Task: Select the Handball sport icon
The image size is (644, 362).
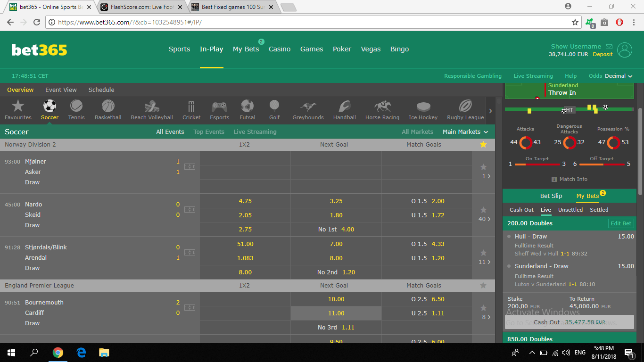Action: [x=345, y=106]
